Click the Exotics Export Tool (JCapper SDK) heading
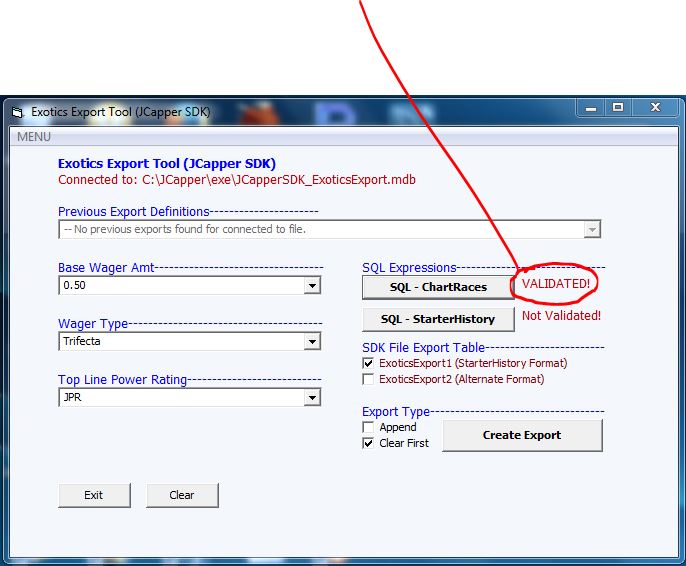Screen dimensions: 686x566 [167, 164]
